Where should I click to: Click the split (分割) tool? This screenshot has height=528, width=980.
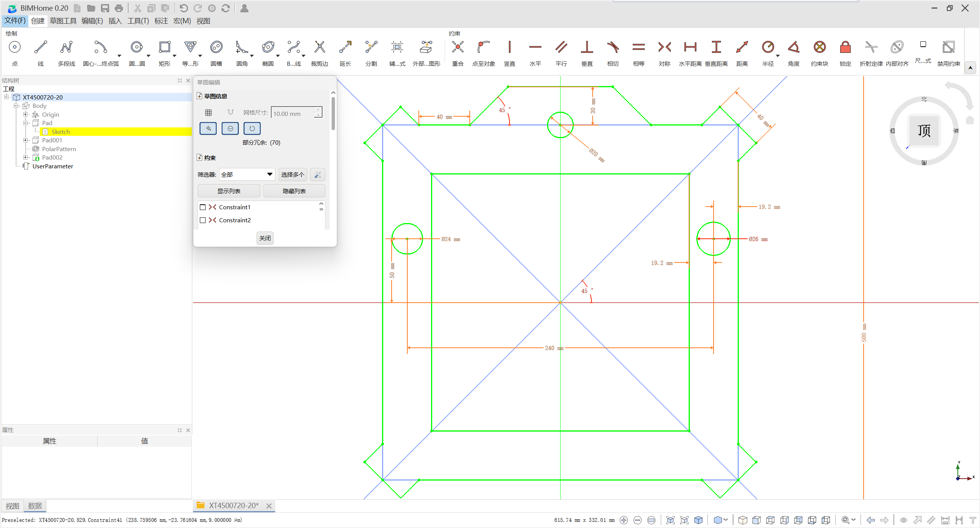point(371,52)
